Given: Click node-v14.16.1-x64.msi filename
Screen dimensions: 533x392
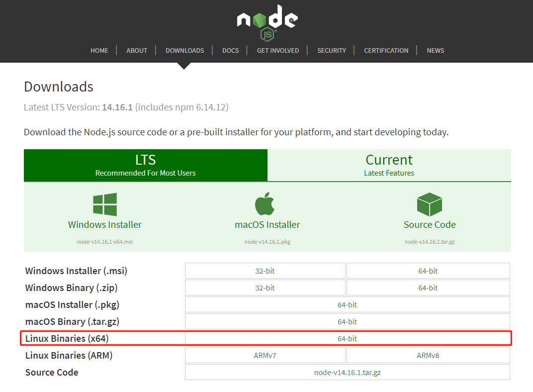Looking at the screenshot, I should click(x=105, y=242).
